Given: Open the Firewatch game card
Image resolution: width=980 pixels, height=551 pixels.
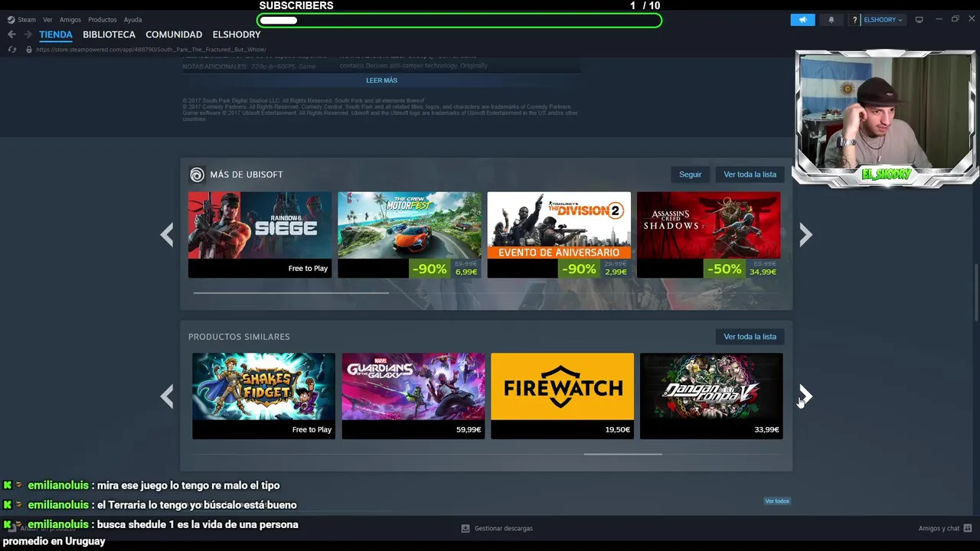Looking at the screenshot, I should click(x=562, y=396).
